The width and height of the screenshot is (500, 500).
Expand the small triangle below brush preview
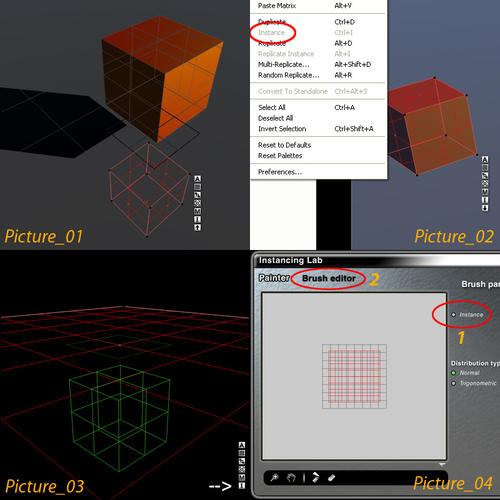click(442, 465)
